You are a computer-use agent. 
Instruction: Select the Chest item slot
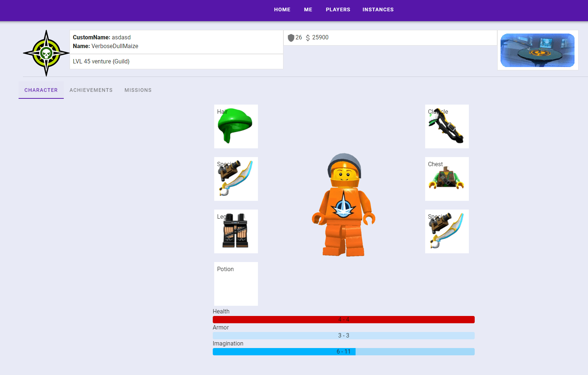[447, 179]
